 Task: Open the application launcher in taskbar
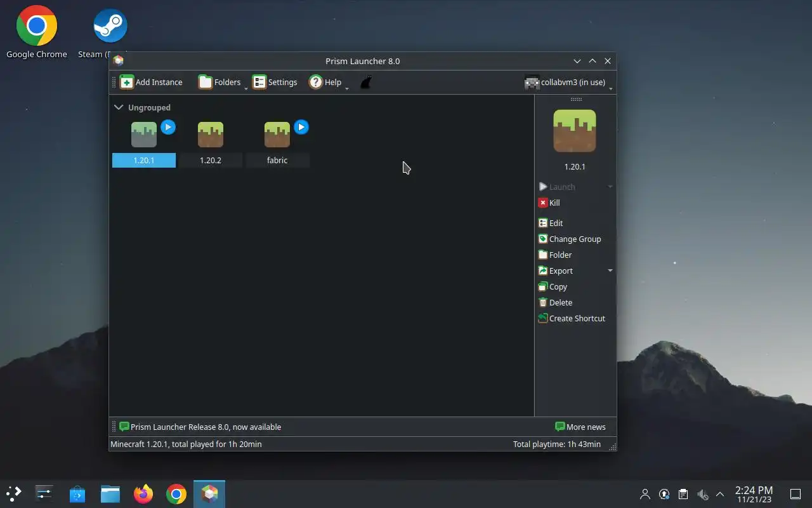pos(14,493)
